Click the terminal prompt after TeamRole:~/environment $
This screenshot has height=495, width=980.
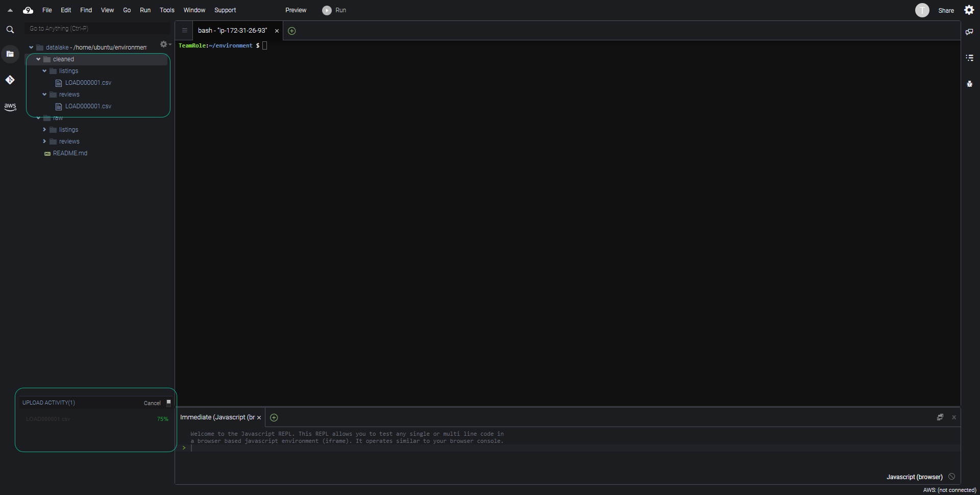click(264, 45)
